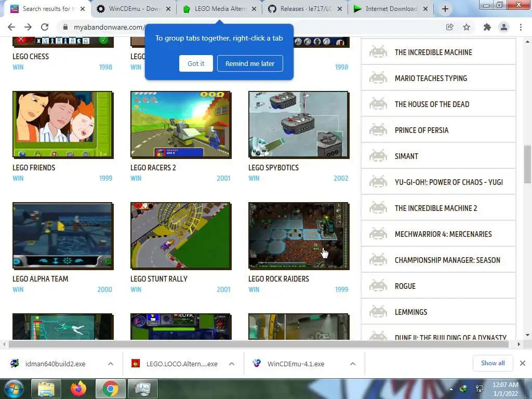Open Yu-Gi-Oh!: Power of Chaos entry
Image resolution: width=532 pixels, height=399 pixels.
pyautogui.click(x=438, y=182)
